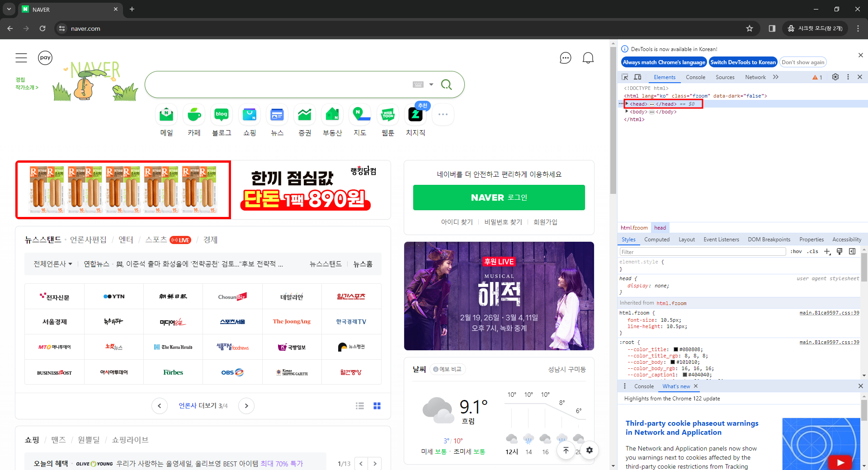Switch to the Sources tab
This screenshot has width=868, height=470.
pos(725,77)
